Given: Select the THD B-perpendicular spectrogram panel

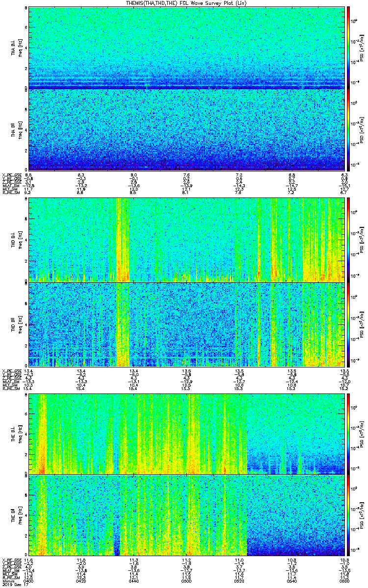Looking at the screenshot, I should (186, 239).
